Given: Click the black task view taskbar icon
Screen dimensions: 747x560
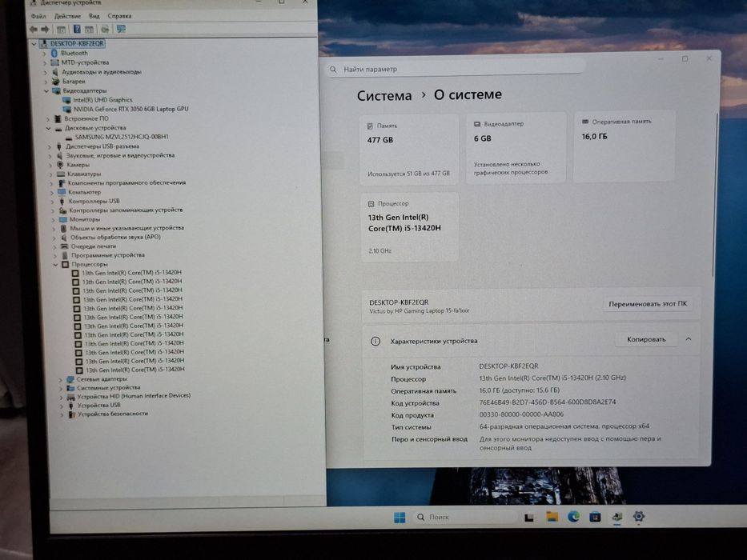Looking at the screenshot, I should pyautogui.click(x=528, y=518).
